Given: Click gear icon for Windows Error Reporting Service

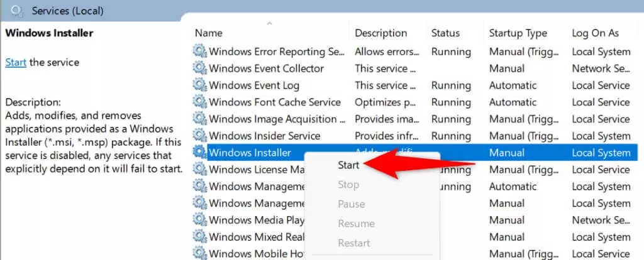Looking at the screenshot, I should [x=200, y=51].
